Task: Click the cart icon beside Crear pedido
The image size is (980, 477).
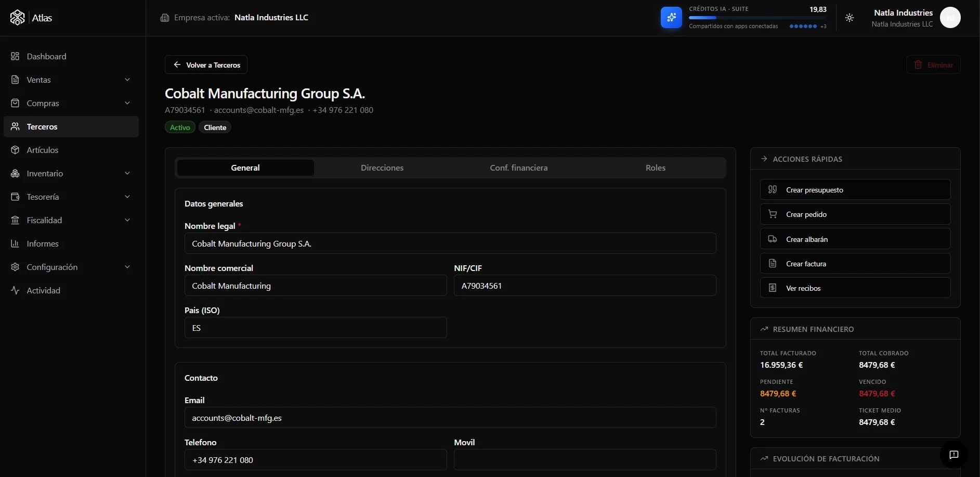Action: [x=773, y=214]
